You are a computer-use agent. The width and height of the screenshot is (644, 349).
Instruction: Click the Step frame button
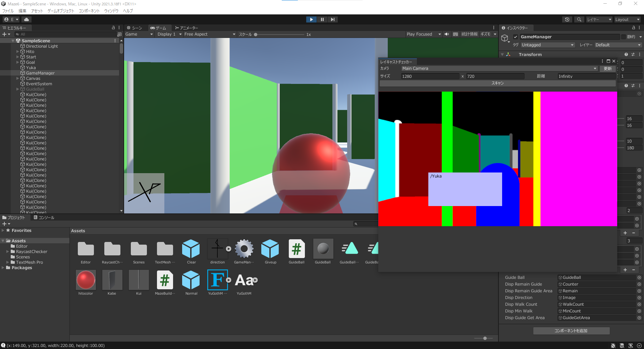pyautogui.click(x=332, y=19)
